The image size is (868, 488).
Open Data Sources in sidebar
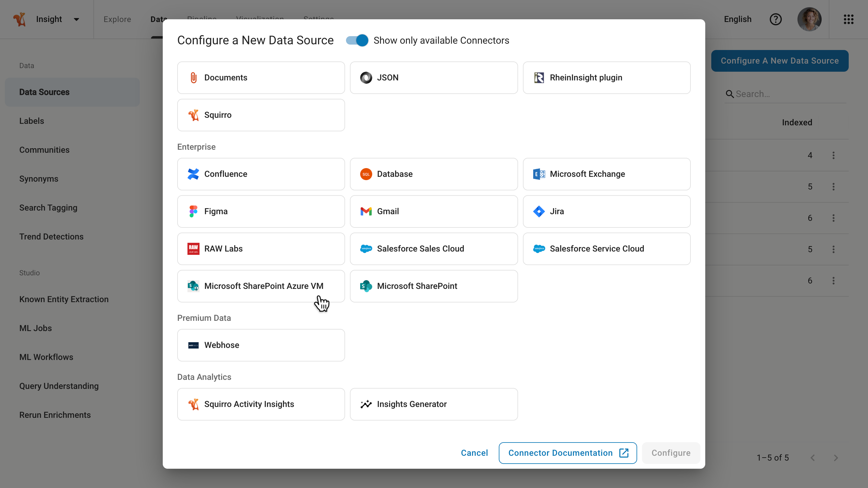[x=72, y=92]
